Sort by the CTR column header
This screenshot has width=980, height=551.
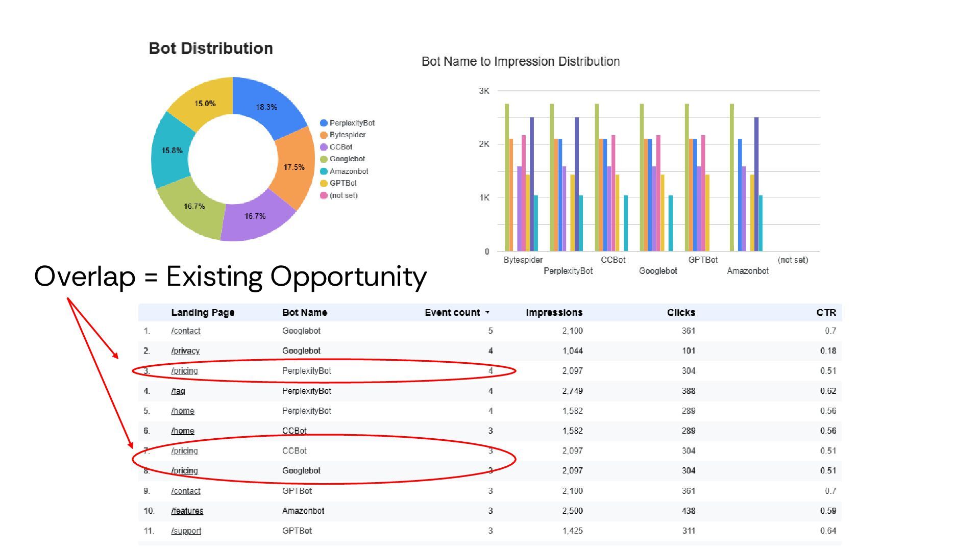(x=825, y=312)
